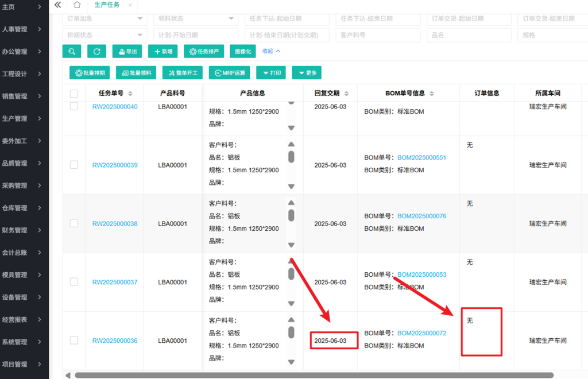The width and height of the screenshot is (588, 379).
Task: Open BOM link BOM2025000551
Action: coord(421,157)
